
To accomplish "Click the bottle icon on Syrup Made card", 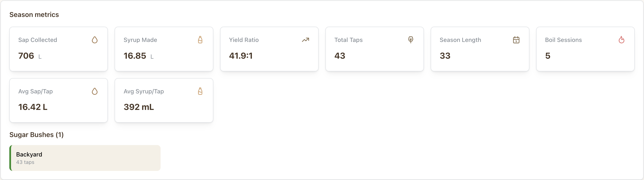I will [x=200, y=40].
